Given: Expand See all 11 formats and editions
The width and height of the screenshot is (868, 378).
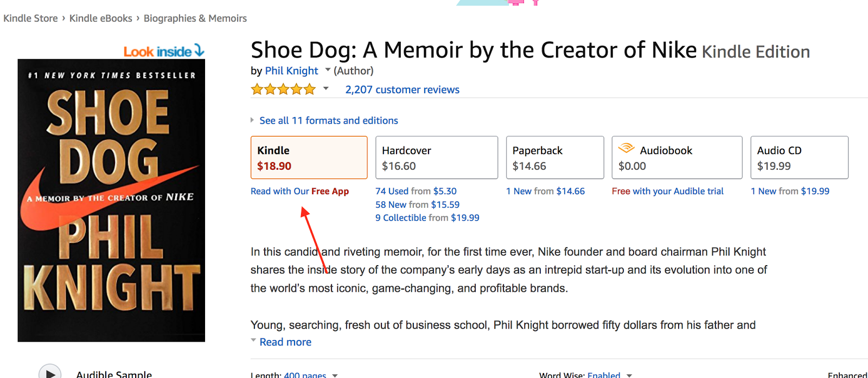Looking at the screenshot, I should pos(328,120).
